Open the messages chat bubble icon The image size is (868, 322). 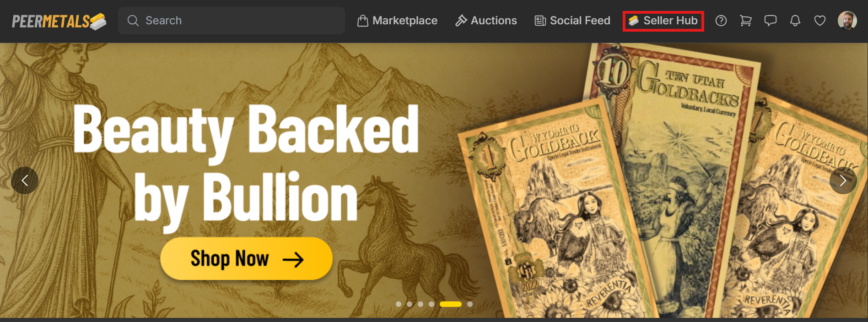(771, 21)
